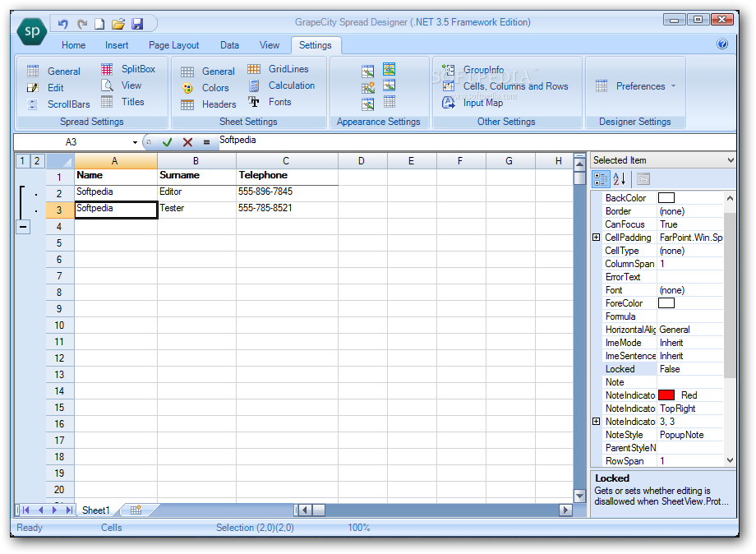This screenshot has width=756, height=554.
Task: Collapse row group with minus button
Action: tap(23, 227)
